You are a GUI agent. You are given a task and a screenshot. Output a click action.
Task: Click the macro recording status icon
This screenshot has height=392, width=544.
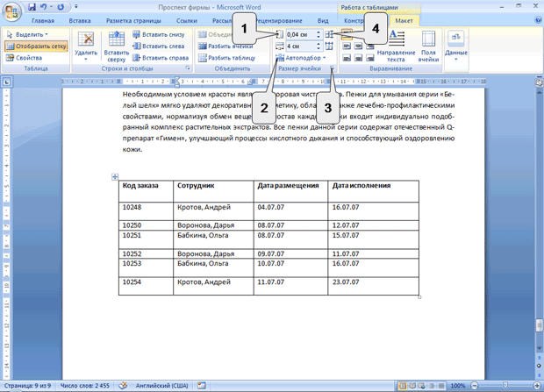click(202, 386)
